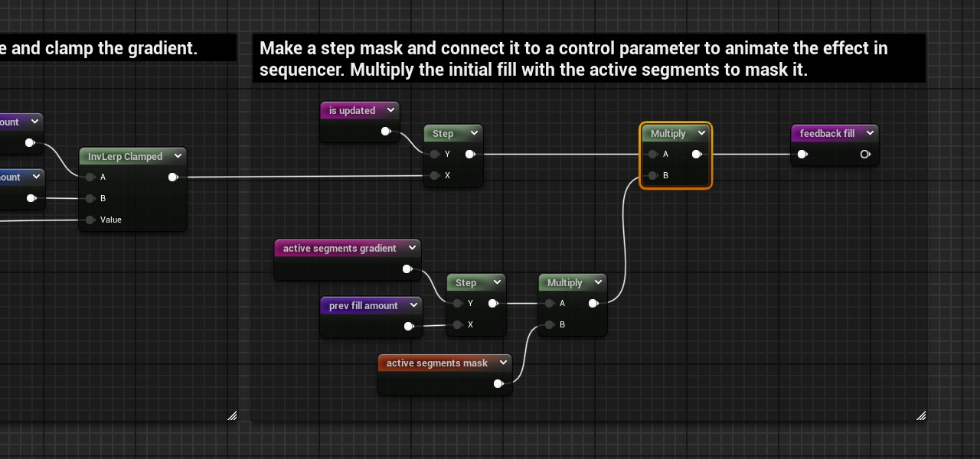
Task: Click B input pin on the orange-outlined Multiply node
Action: 652,176
